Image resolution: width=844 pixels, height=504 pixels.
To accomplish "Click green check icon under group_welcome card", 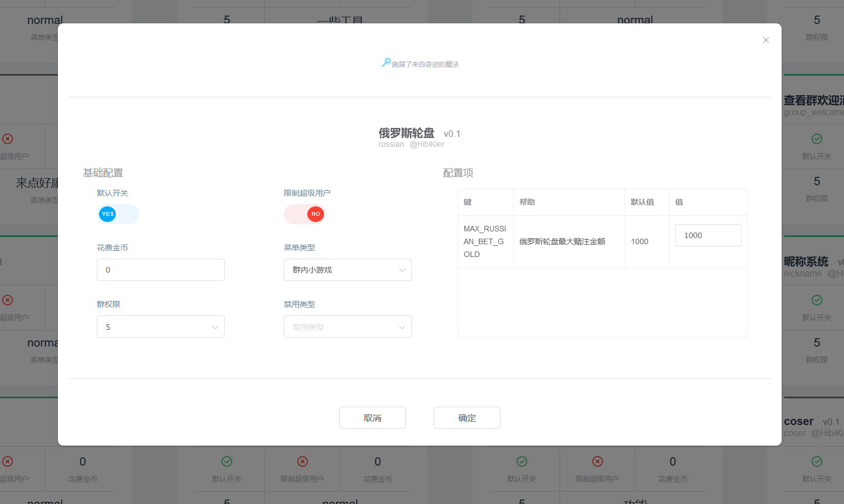I will pos(817,139).
